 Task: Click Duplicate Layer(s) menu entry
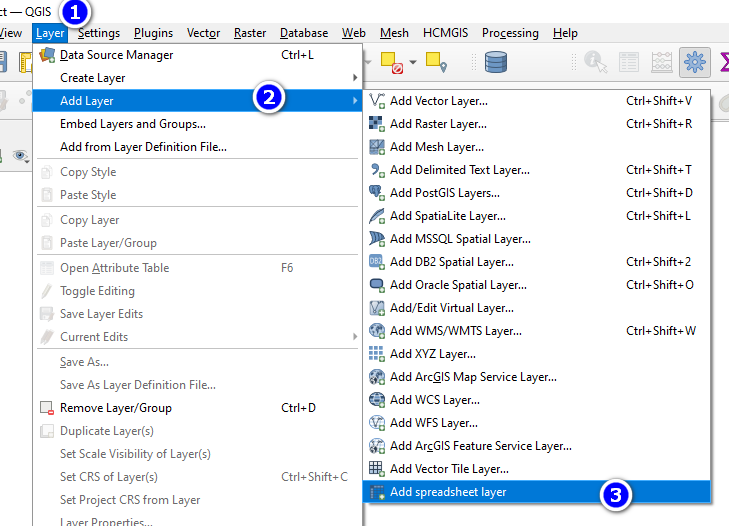(197, 431)
